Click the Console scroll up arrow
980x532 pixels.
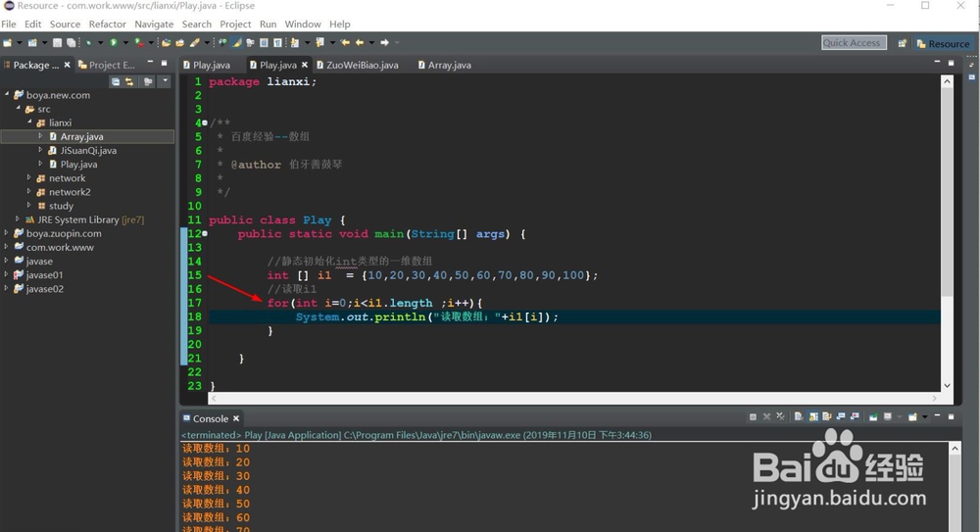pyautogui.click(x=955, y=448)
